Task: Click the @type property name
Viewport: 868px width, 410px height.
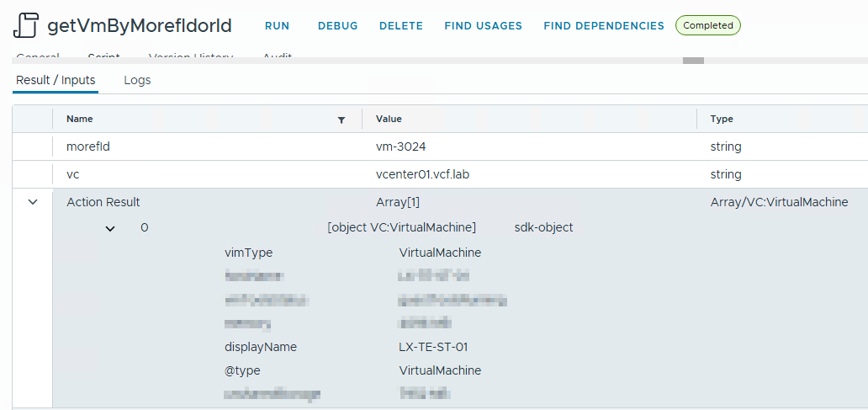Action: (242, 370)
